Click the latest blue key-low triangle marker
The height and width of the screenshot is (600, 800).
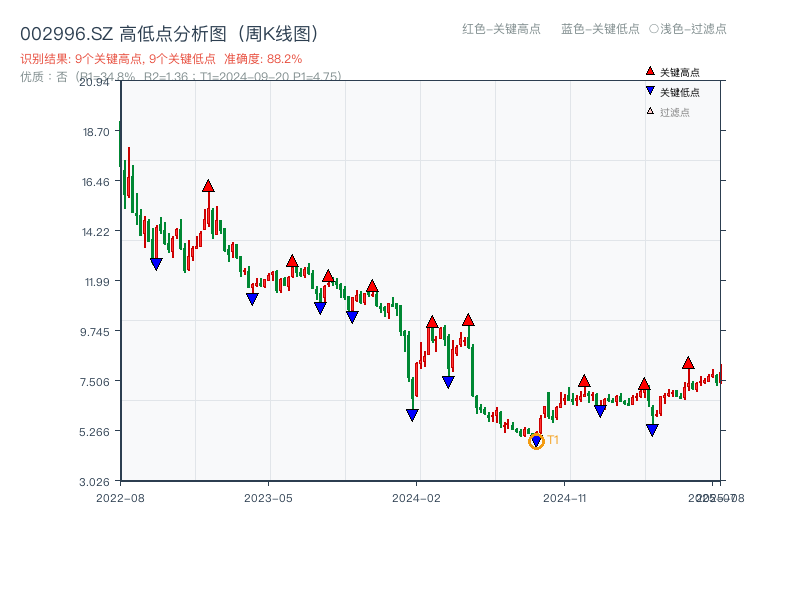(x=652, y=430)
